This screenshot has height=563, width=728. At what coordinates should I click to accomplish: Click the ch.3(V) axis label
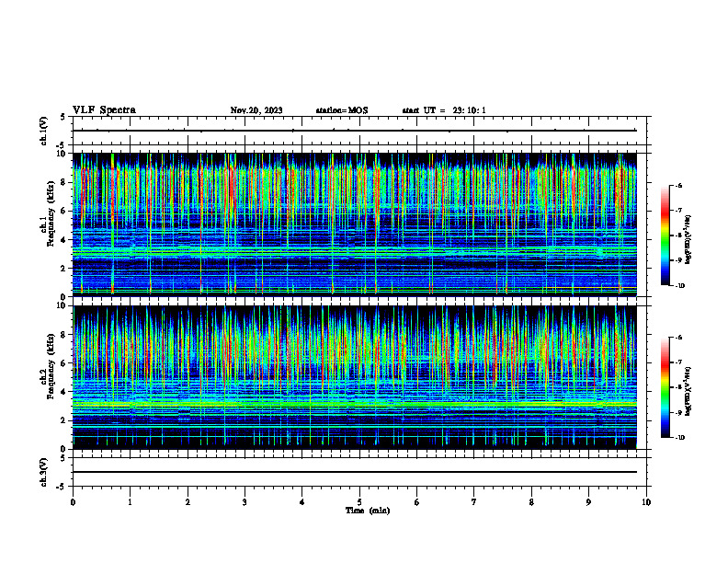pos(43,472)
